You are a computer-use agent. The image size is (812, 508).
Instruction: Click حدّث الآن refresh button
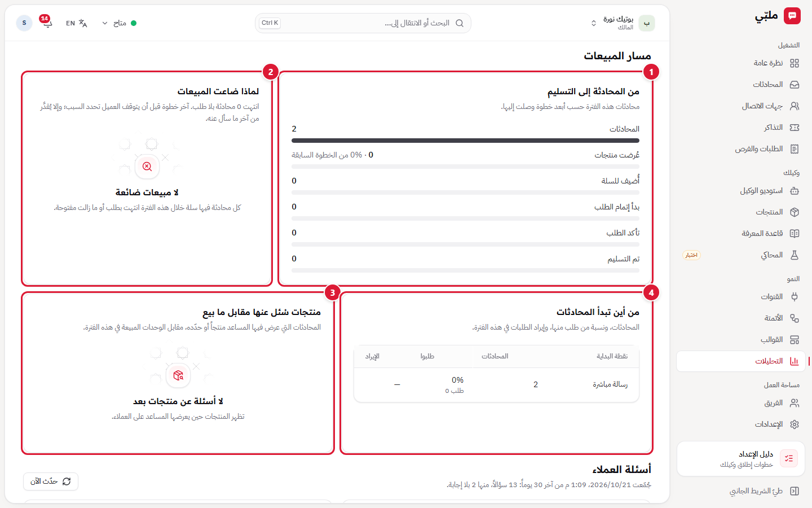(51, 481)
